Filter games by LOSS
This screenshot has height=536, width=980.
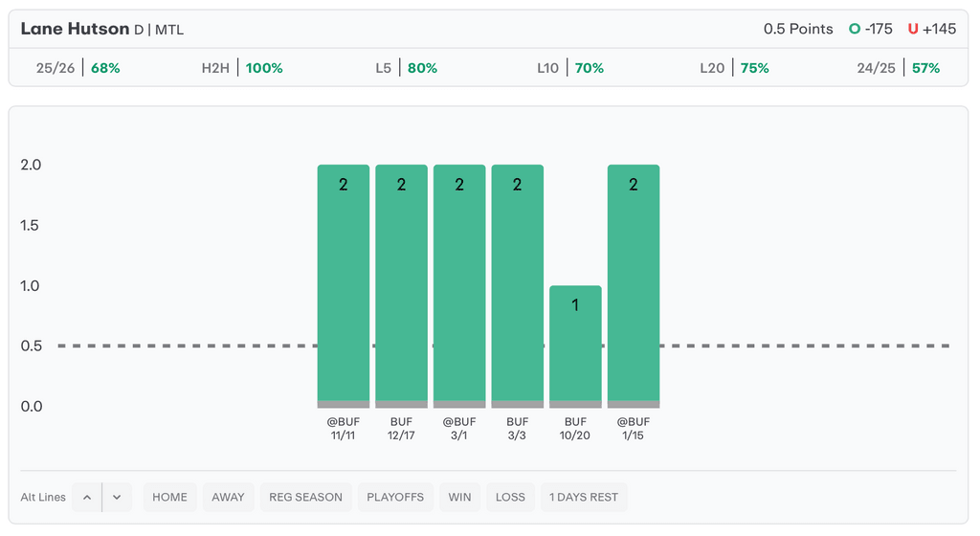(510, 497)
